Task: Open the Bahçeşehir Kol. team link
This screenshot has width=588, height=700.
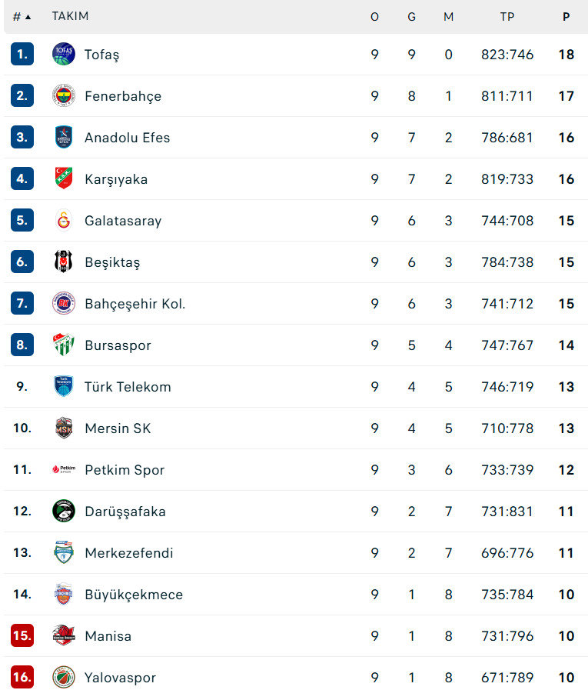Action: pos(135,304)
